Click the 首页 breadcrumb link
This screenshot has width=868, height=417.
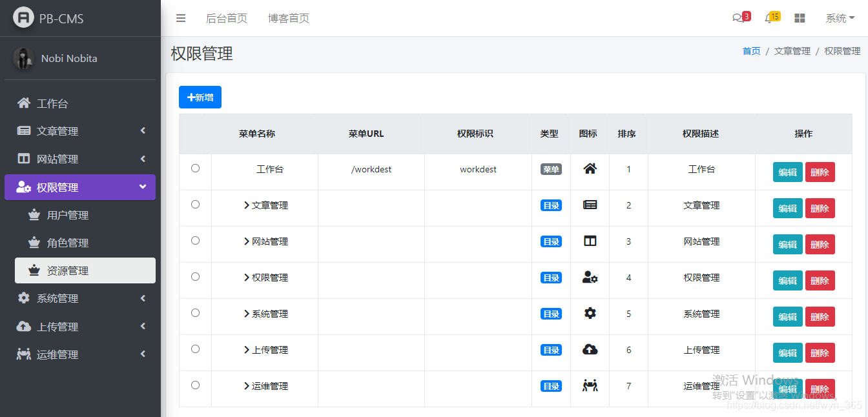point(751,51)
